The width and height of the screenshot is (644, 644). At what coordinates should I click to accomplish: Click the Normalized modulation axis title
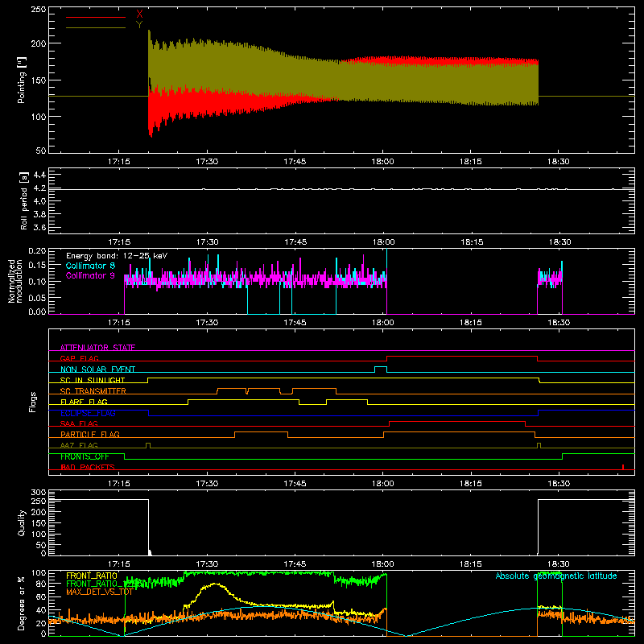pos(15,281)
